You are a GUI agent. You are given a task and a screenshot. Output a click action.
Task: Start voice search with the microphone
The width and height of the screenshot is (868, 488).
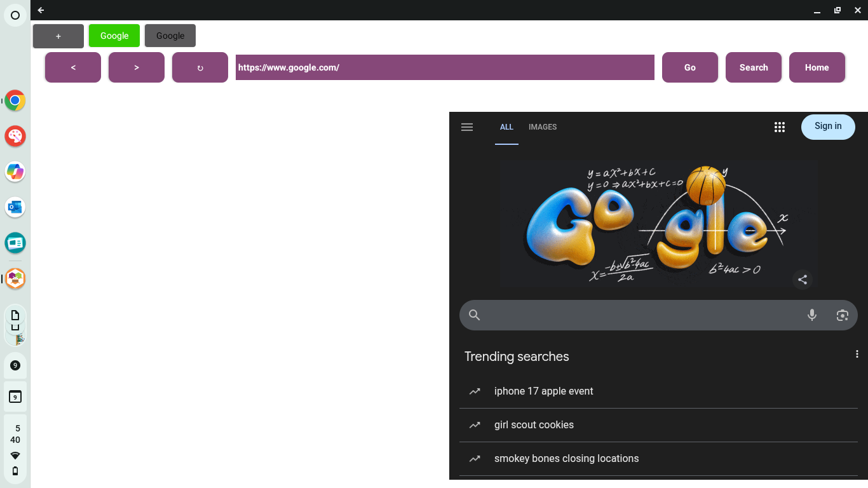(812, 315)
